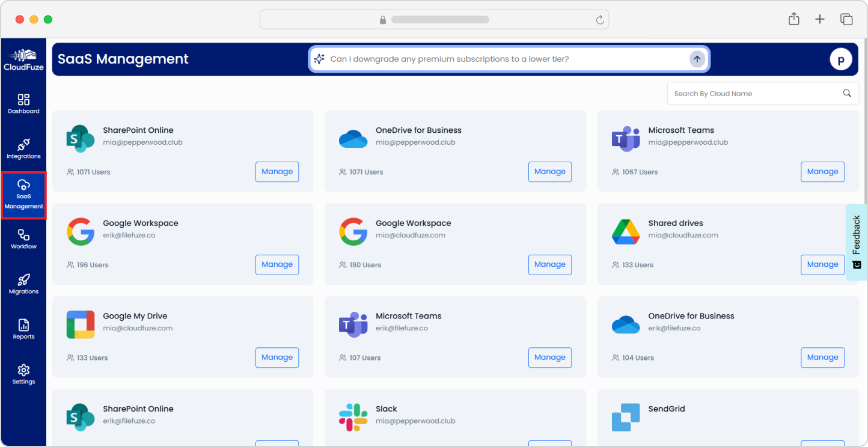Click the SendGrid card title
This screenshot has width=868, height=447.
(667, 409)
